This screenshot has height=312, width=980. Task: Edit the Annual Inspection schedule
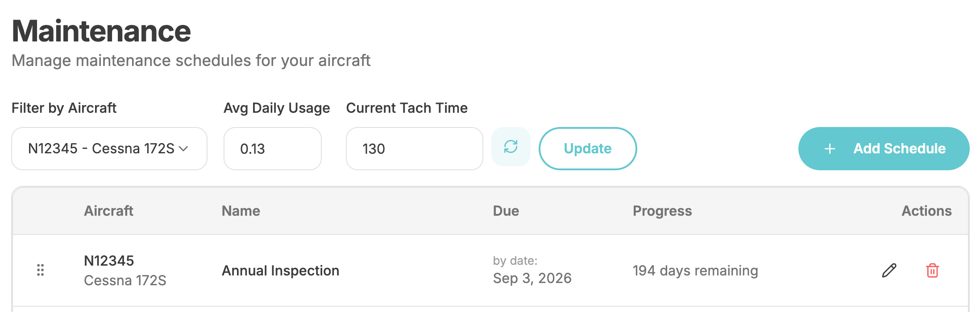point(889,271)
